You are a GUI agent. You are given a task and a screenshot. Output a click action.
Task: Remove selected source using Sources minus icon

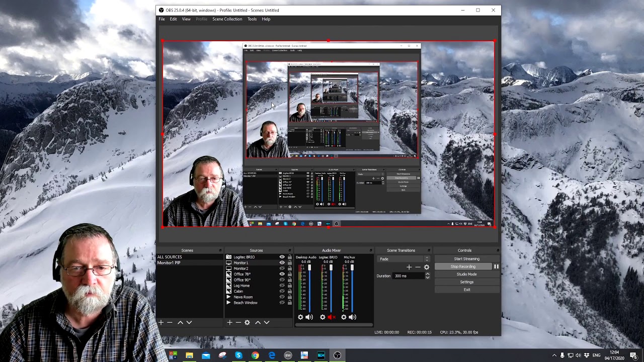click(x=238, y=322)
